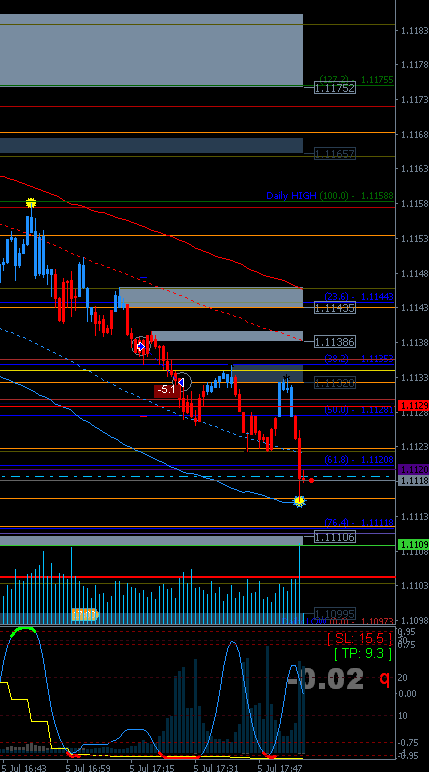This screenshot has height=772, width=429.
Task: Click the red dot beside the last candle
Action: point(311,480)
